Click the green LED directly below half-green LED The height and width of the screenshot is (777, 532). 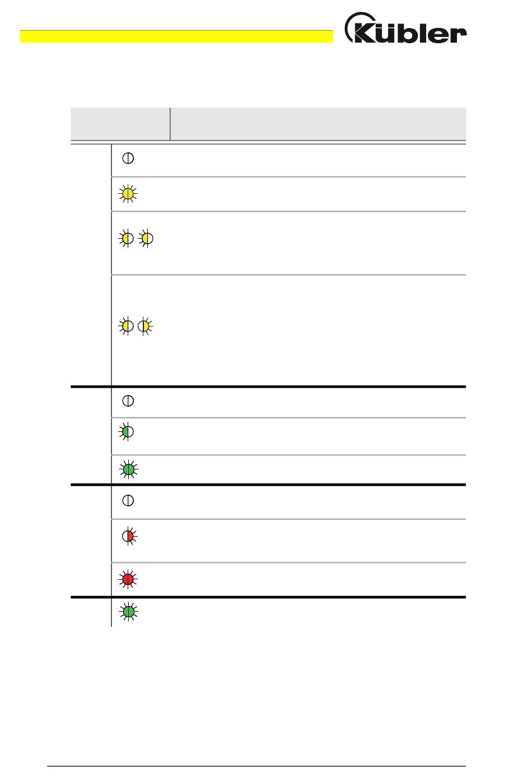coord(128,469)
